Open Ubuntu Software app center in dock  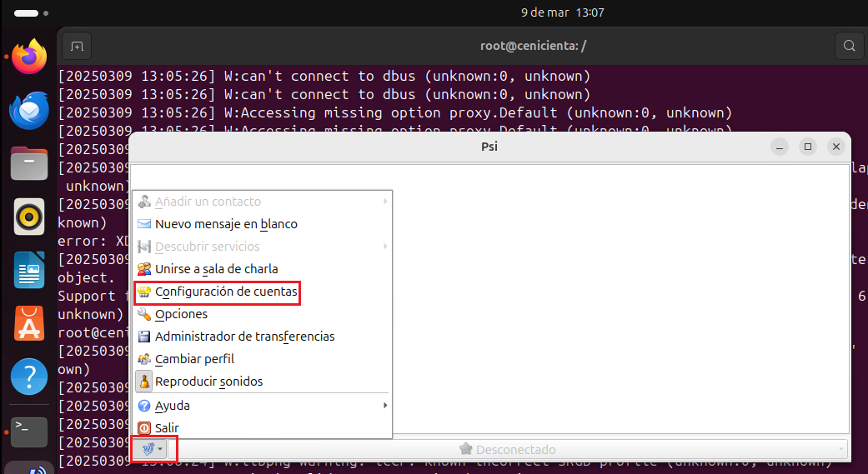click(29, 323)
